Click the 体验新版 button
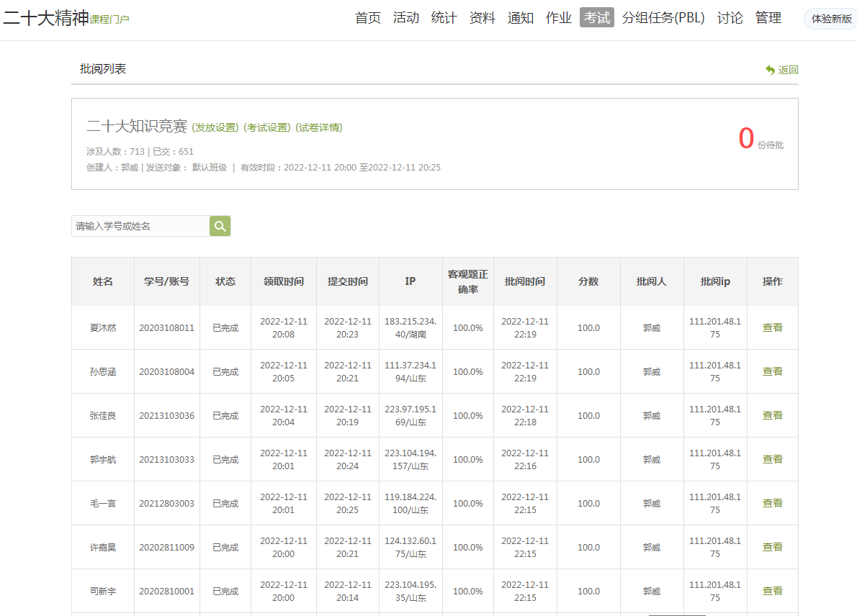 829,18
